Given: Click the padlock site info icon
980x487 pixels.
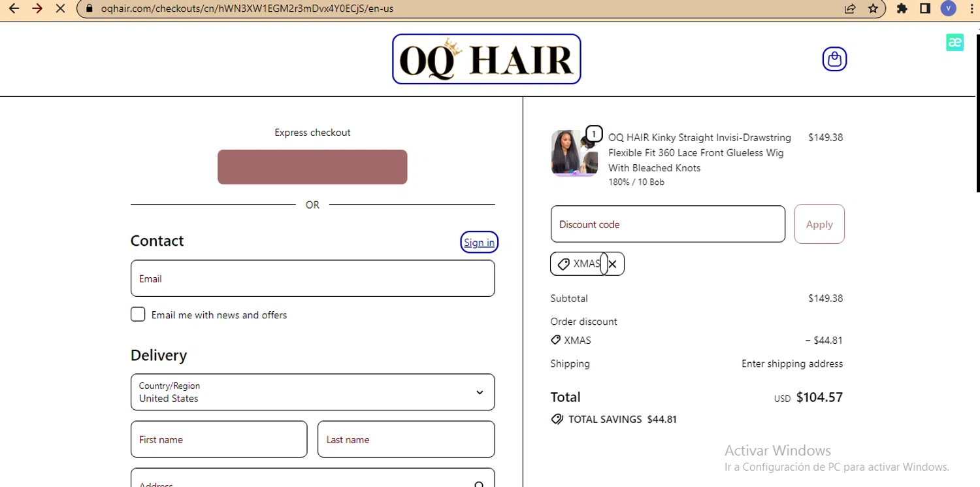Looking at the screenshot, I should 90,9.
